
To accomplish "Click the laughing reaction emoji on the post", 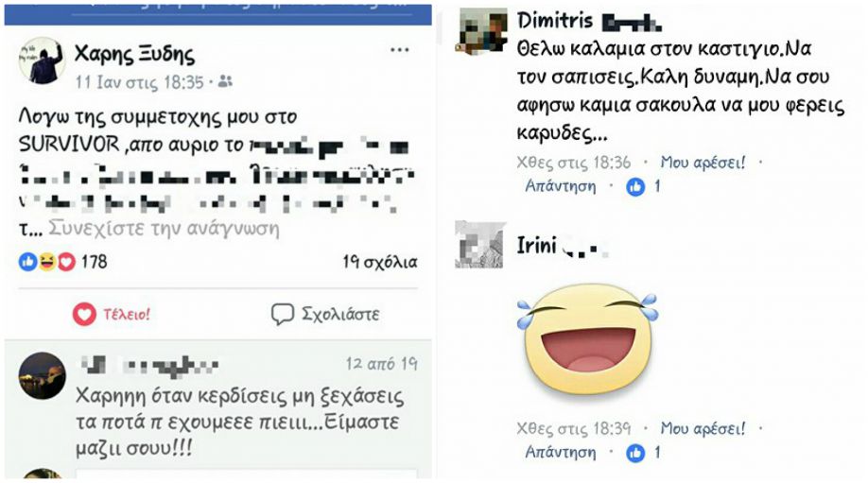I will [x=47, y=262].
